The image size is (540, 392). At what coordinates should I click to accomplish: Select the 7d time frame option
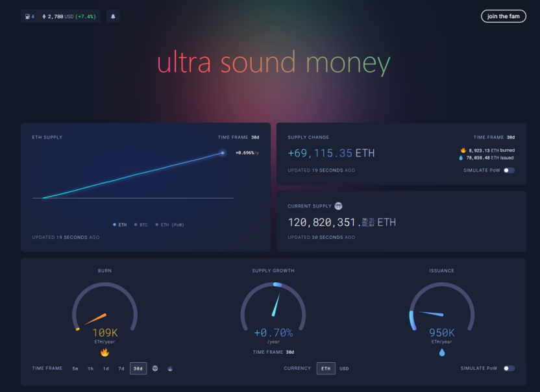(121, 369)
